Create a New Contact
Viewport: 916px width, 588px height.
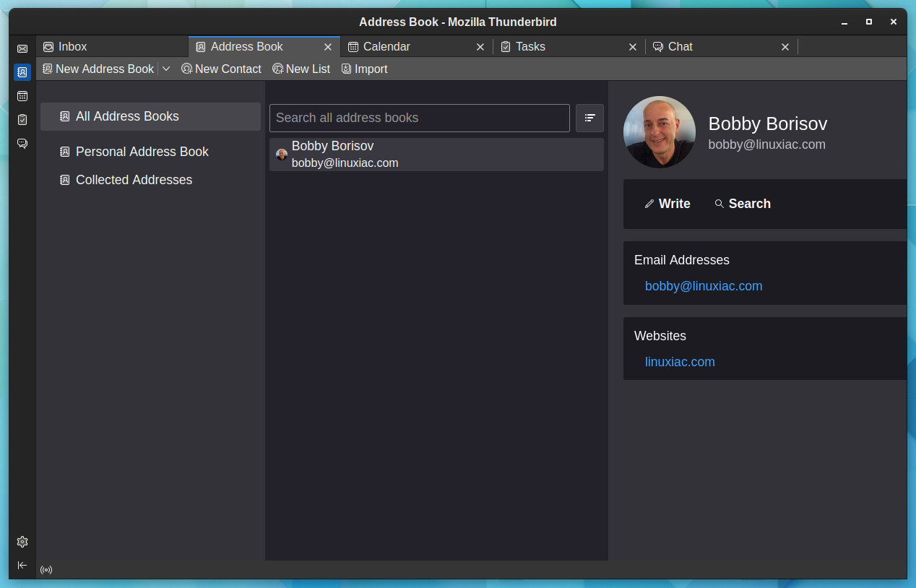pyautogui.click(x=221, y=69)
